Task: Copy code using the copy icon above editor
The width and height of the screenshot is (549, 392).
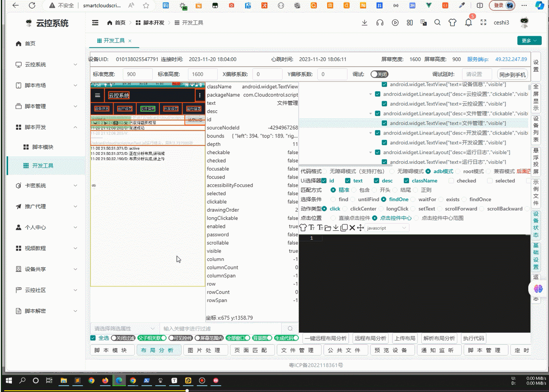Action: click(343, 227)
